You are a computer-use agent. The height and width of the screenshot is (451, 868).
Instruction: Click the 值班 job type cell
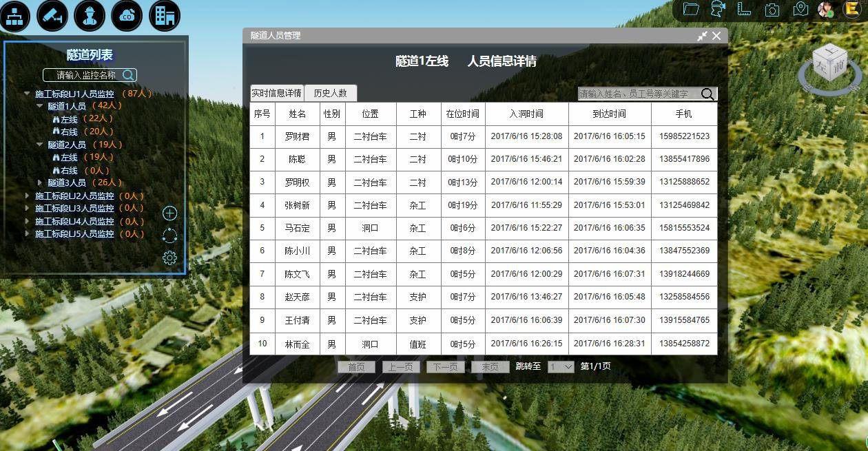tap(418, 344)
